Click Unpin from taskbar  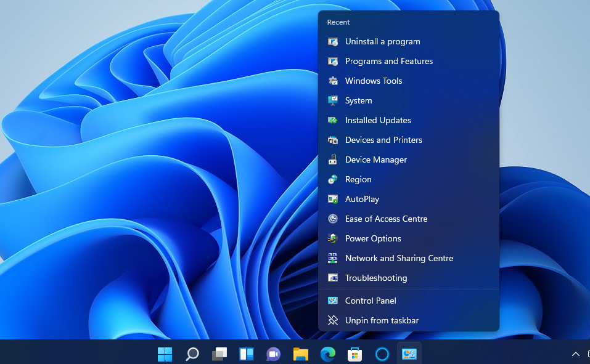click(382, 320)
